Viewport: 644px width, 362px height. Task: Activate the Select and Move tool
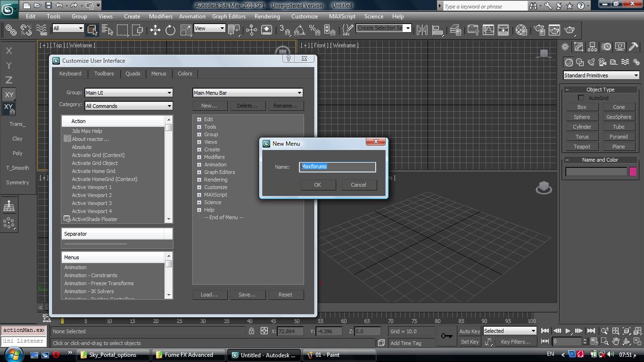(x=155, y=30)
